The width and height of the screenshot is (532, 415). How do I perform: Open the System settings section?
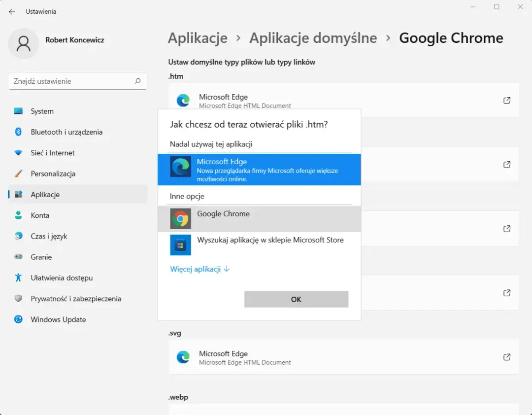point(42,111)
